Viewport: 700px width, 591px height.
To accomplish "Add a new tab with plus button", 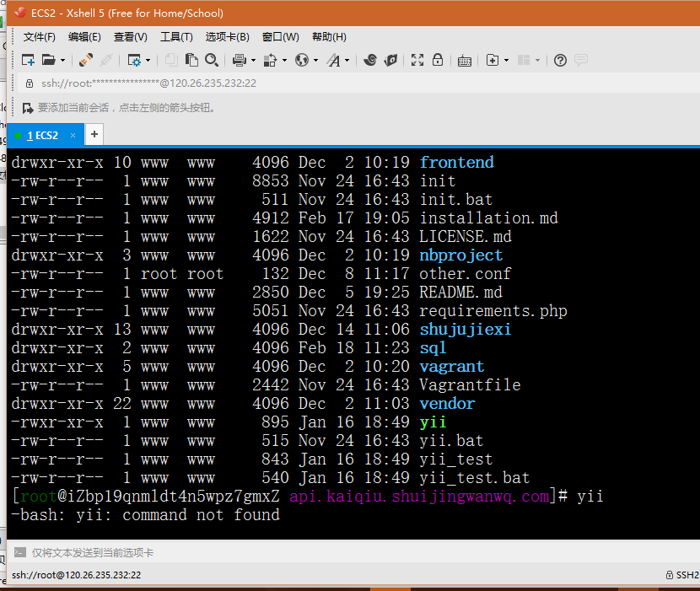I will [94, 134].
